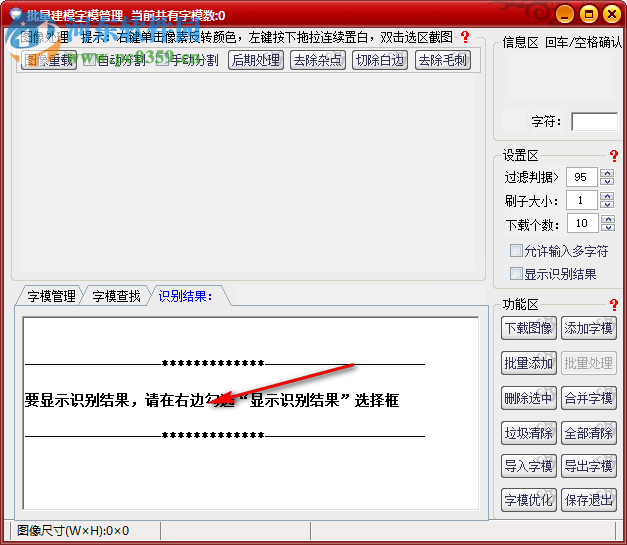Enable the 手动分割 checkbox

162,60
